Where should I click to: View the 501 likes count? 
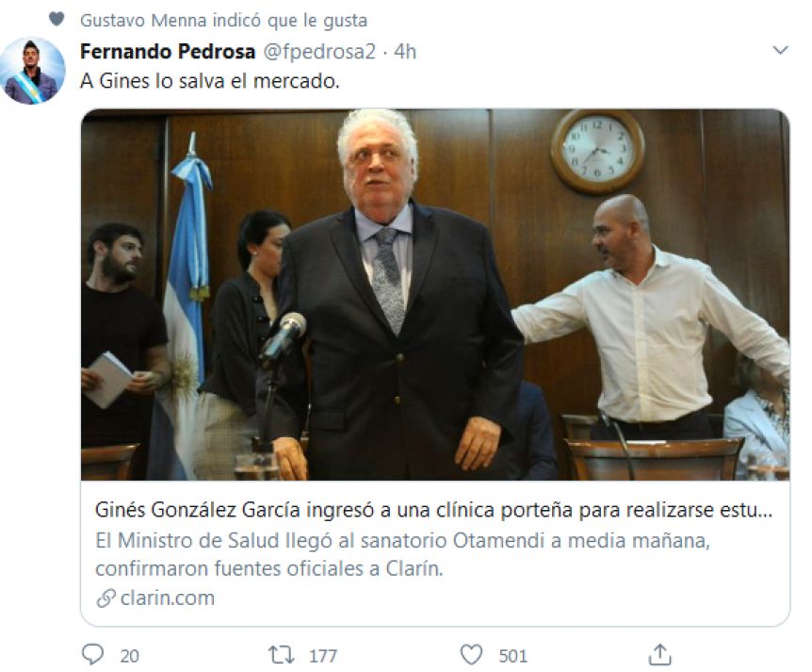(513, 656)
